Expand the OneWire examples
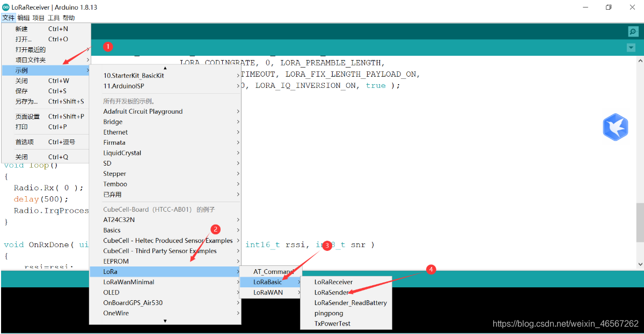Screen dimensions: 644x334 point(165,313)
